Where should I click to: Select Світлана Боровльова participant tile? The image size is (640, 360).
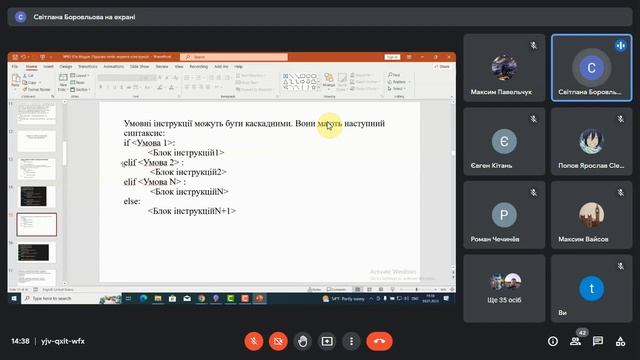(591, 68)
